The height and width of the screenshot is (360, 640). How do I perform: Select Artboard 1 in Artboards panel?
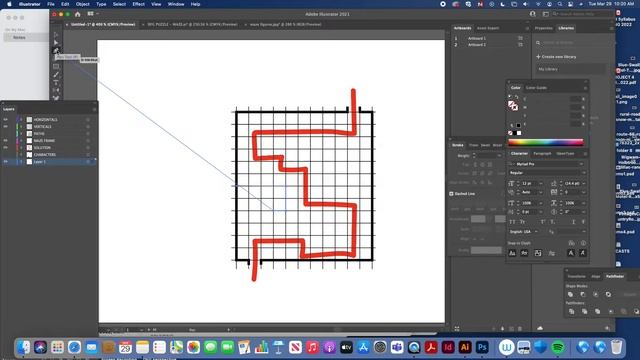(477, 38)
